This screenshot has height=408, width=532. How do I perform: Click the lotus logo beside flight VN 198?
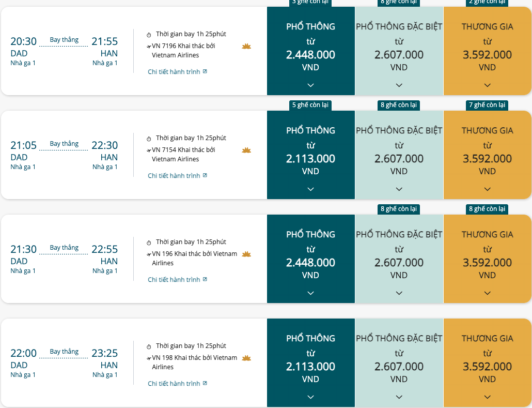click(x=246, y=358)
